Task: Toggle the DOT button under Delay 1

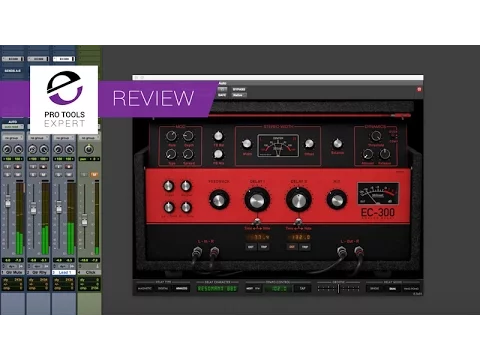Action: (x=251, y=247)
